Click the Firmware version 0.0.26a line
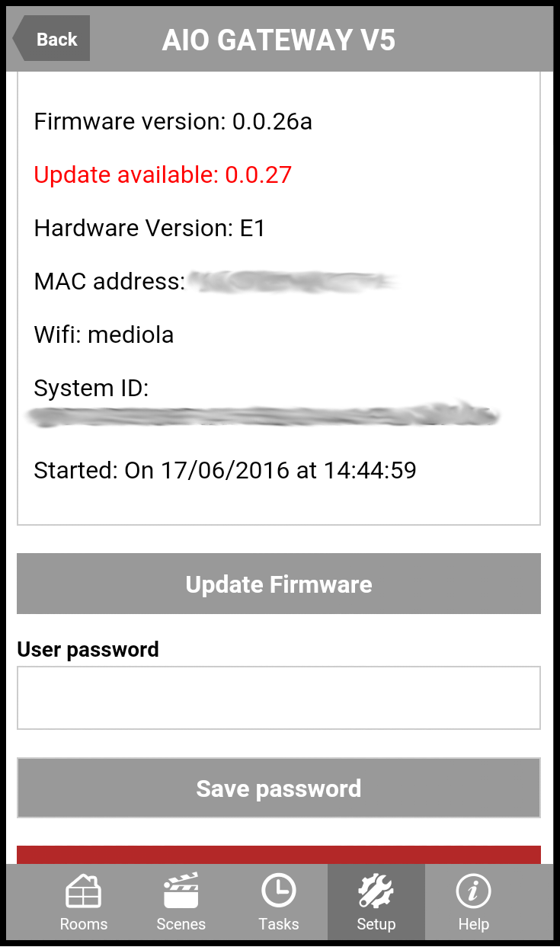Viewport: 560px width, 947px height. 173,121
